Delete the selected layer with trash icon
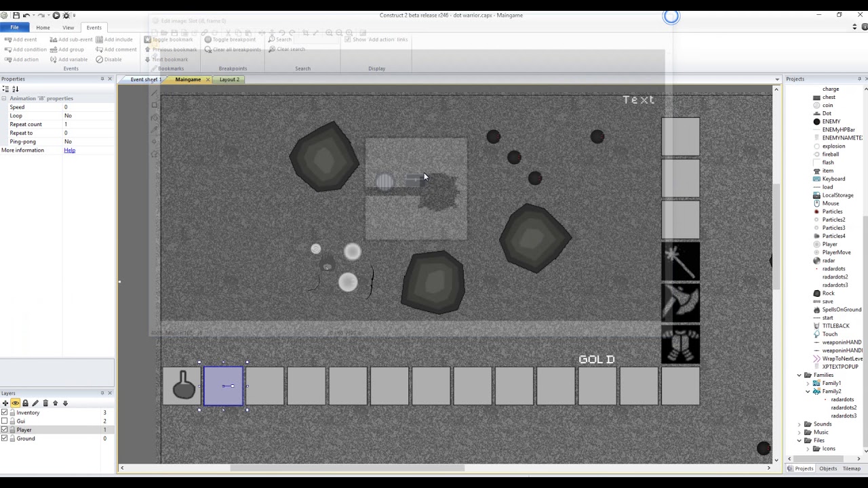Image resolution: width=868 pixels, height=488 pixels. (45, 403)
